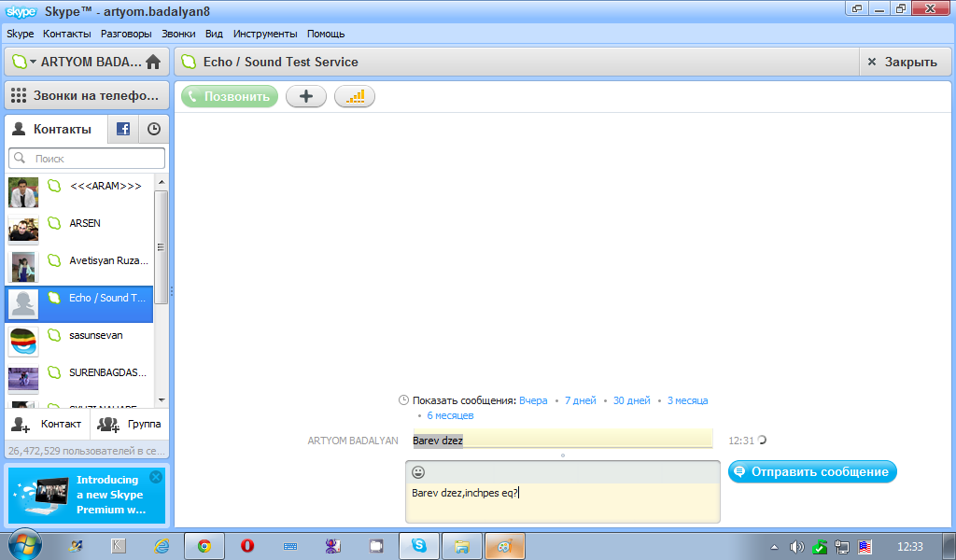The image size is (956, 560).
Task: Open Opera browser from the taskbar
Action: coord(247,546)
